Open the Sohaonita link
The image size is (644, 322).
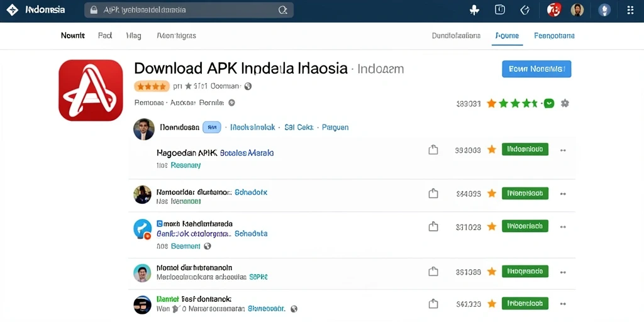click(251, 234)
